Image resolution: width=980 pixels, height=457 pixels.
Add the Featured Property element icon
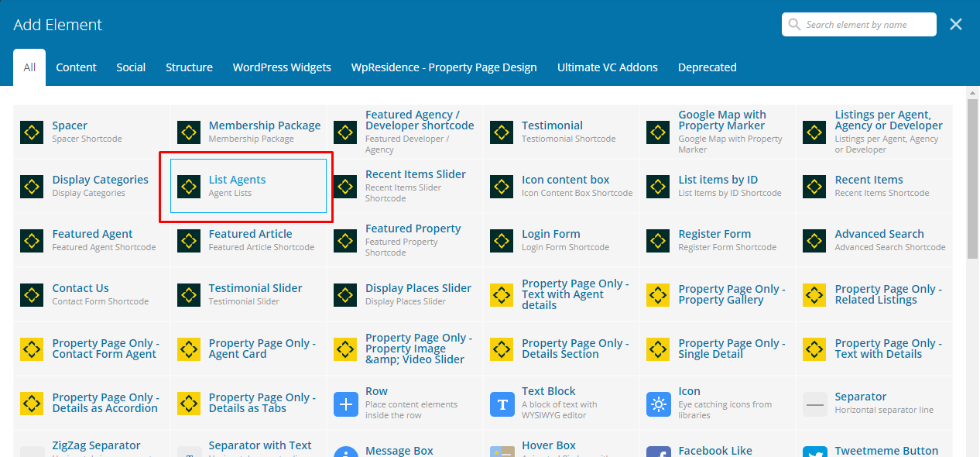click(x=345, y=241)
